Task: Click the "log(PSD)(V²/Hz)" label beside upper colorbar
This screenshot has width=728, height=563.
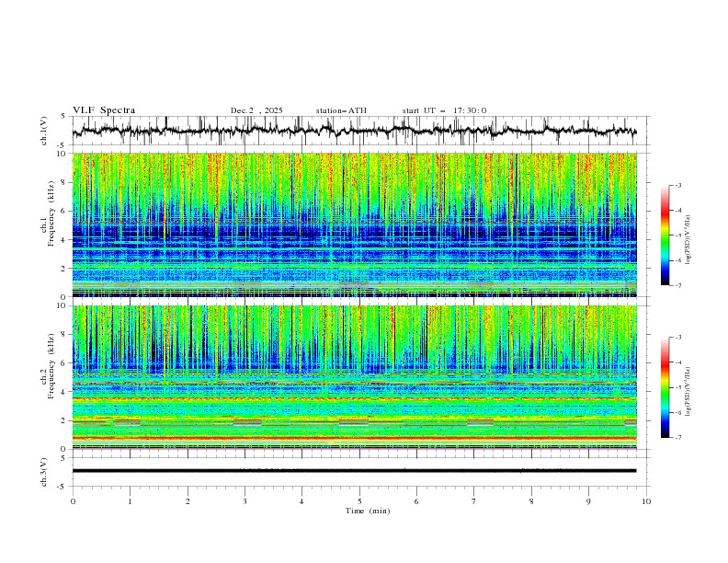Action: [688, 240]
